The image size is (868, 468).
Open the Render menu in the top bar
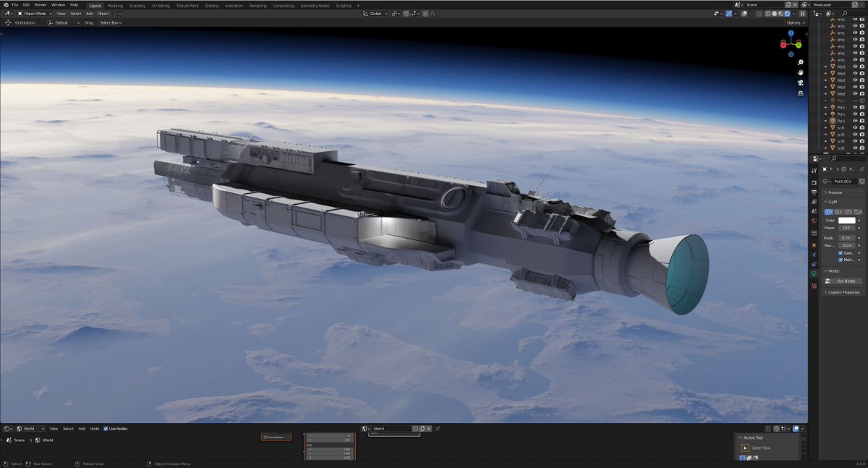pos(40,5)
